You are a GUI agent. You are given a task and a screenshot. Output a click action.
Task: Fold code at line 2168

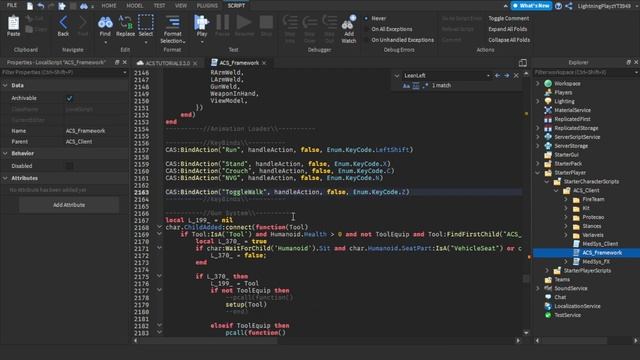159,227
